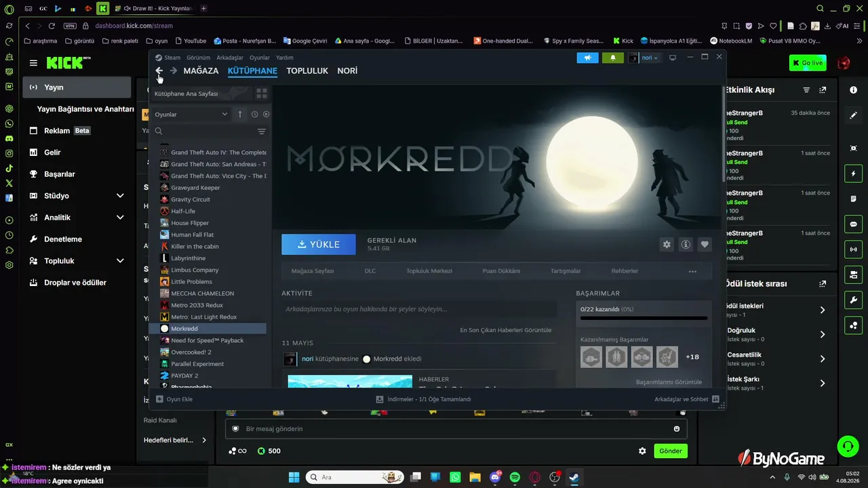
Task: Expand Ödül istekleri request queue
Action: (x=823, y=310)
